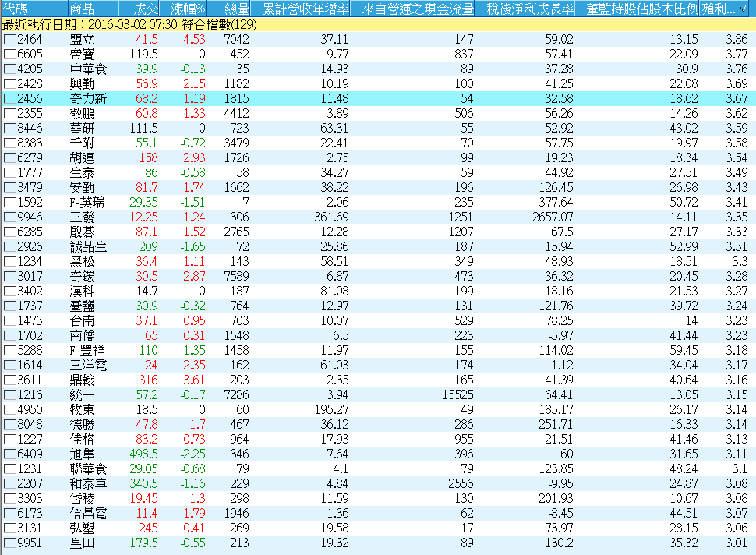
Task: Tick checkbox of 4205 中華食
Action: tap(9, 69)
